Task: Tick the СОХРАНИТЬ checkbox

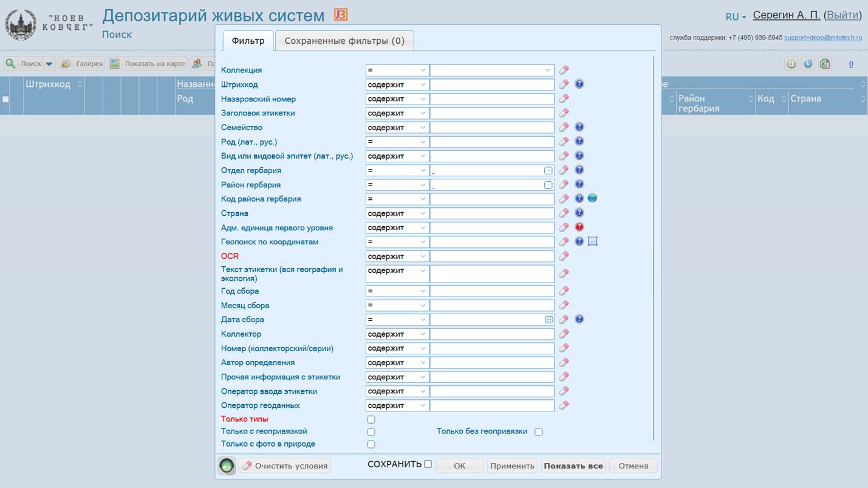Action: (428, 464)
